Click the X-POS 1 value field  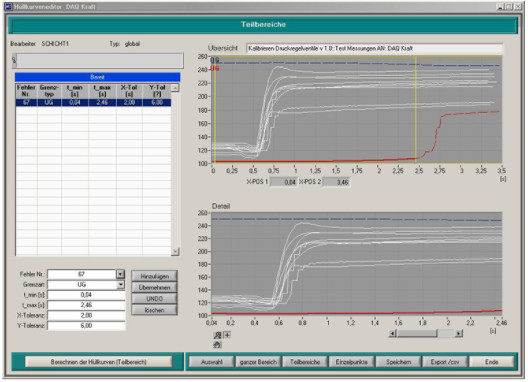(284, 182)
